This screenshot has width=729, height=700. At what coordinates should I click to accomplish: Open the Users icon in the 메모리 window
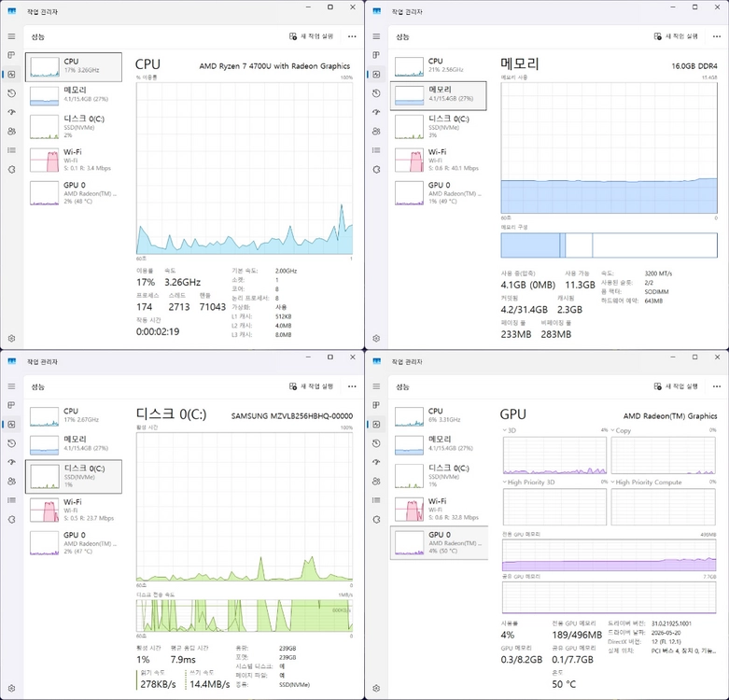[376, 131]
